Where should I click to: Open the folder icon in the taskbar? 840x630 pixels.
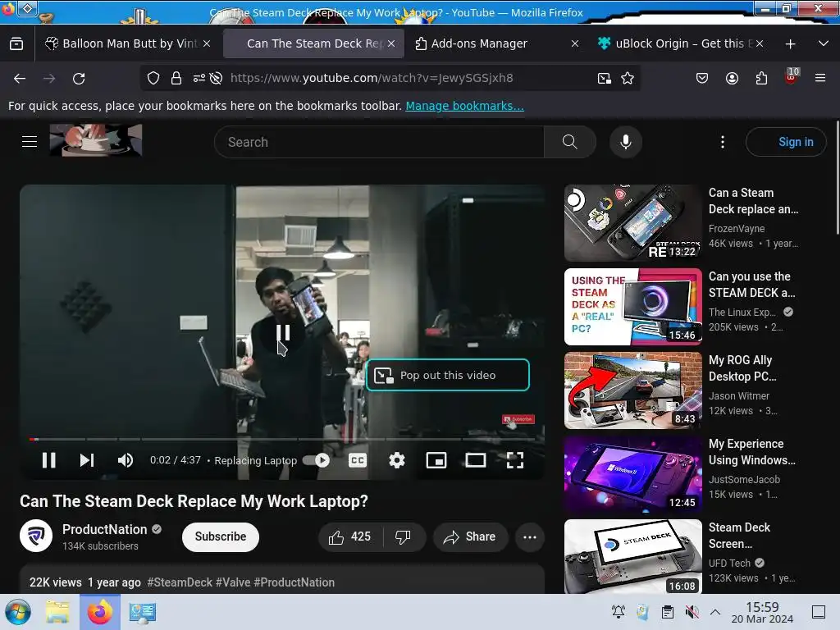57,612
